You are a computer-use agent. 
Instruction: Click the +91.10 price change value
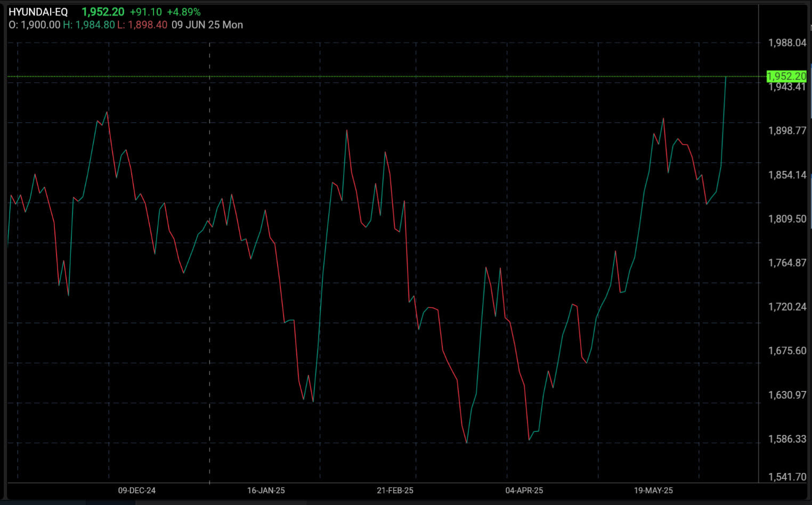click(x=145, y=12)
